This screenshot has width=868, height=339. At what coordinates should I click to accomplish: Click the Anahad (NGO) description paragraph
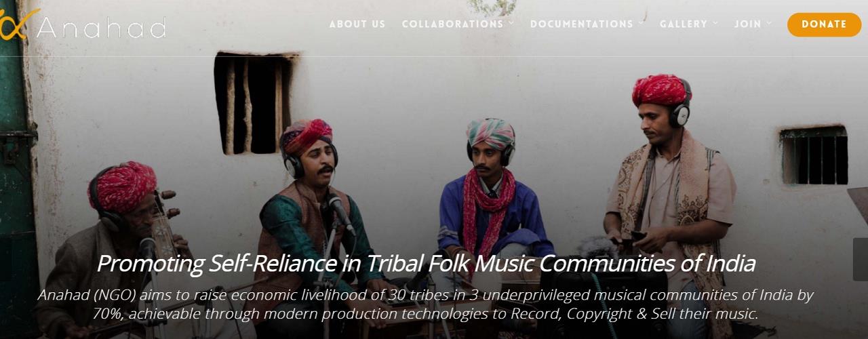pos(426,304)
